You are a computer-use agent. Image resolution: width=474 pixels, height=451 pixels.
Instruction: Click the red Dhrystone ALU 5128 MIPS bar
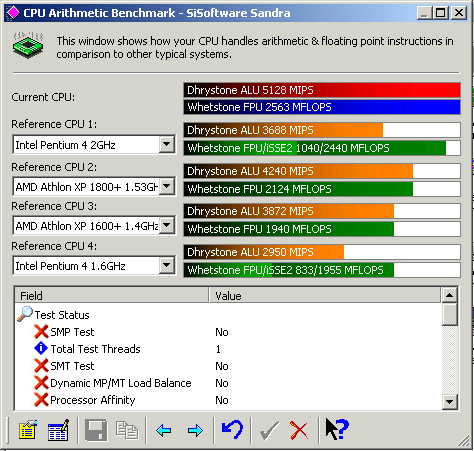(x=322, y=90)
